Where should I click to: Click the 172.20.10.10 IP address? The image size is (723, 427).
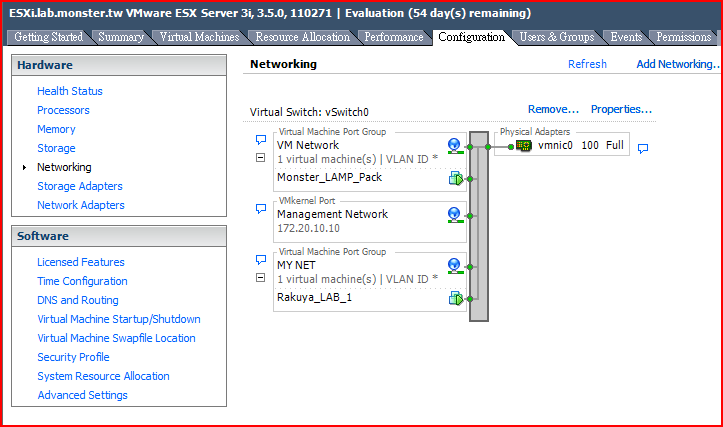(x=308, y=228)
